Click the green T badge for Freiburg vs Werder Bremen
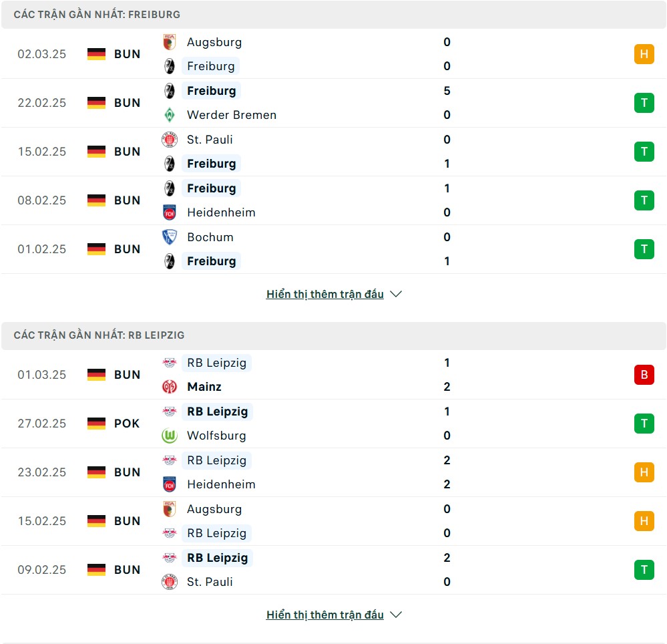 click(644, 103)
